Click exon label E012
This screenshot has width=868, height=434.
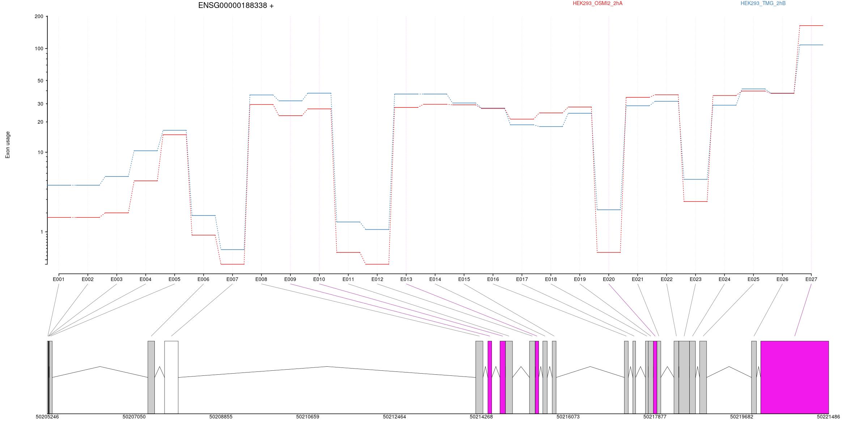pyautogui.click(x=377, y=279)
